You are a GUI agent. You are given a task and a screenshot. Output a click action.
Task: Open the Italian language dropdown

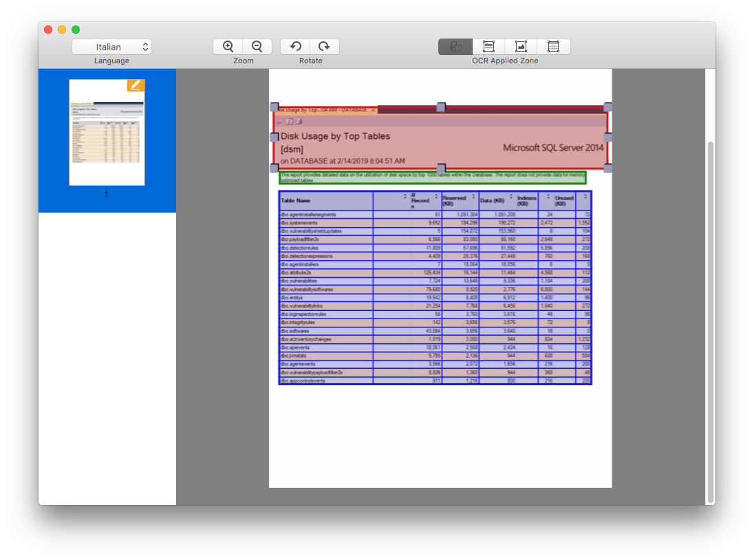click(111, 47)
